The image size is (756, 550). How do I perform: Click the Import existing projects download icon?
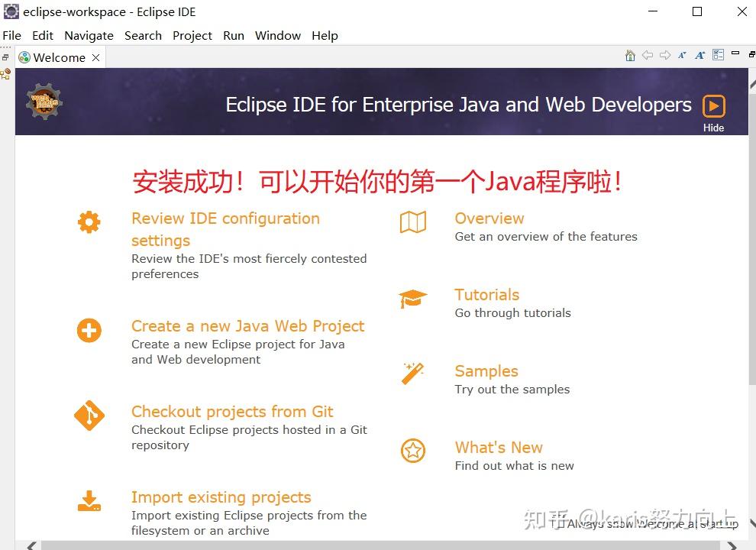pos(89,501)
